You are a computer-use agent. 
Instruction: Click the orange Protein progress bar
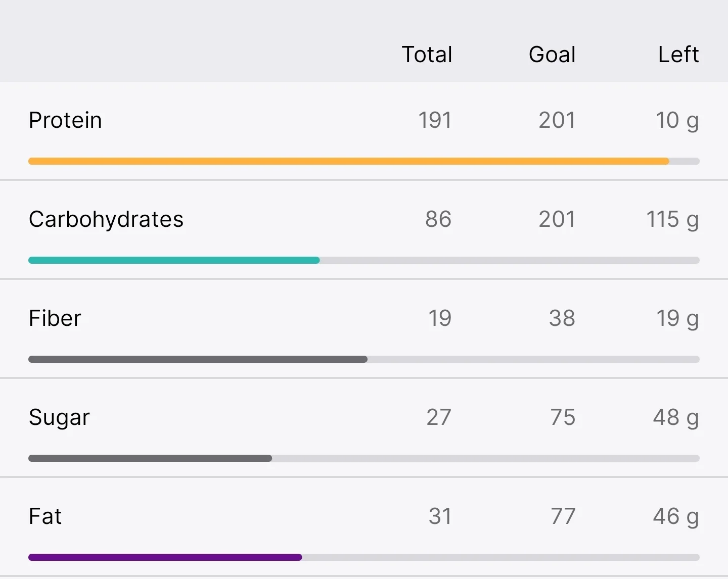click(x=364, y=161)
